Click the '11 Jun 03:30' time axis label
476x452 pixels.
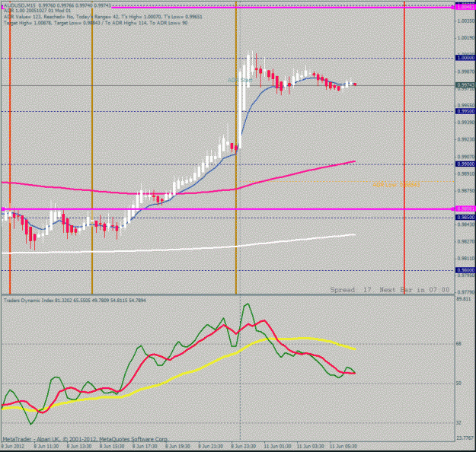(310, 447)
